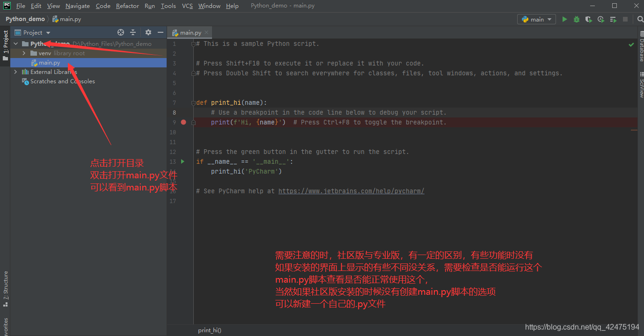Click the venv folder icon
This screenshot has width=644, height=336.
[34, 53]
